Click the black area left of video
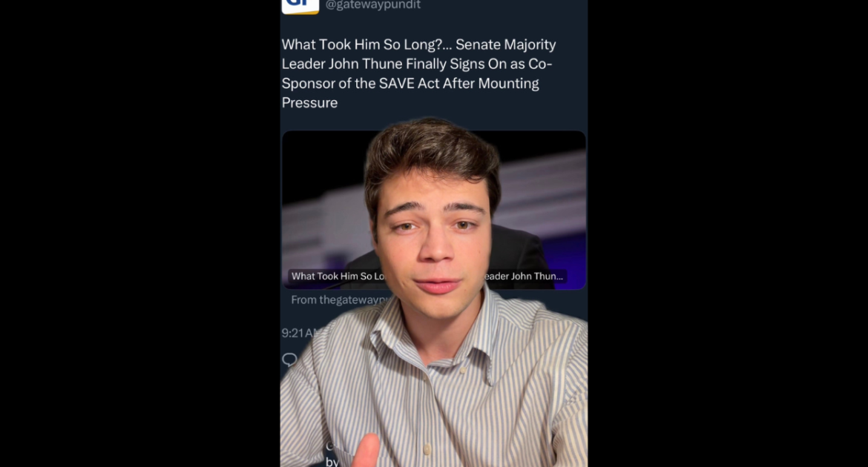This screenshot has height=467, width=868. (140, 233)
